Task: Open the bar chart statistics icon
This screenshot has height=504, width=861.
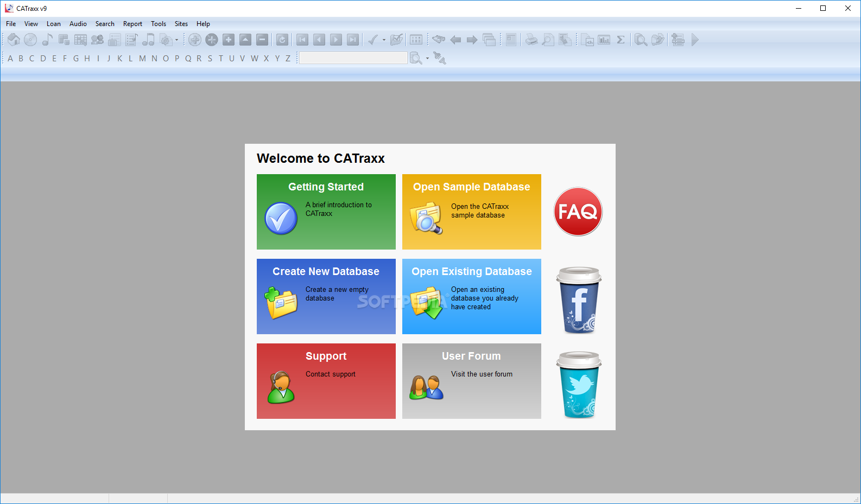Action: point(604,40)
